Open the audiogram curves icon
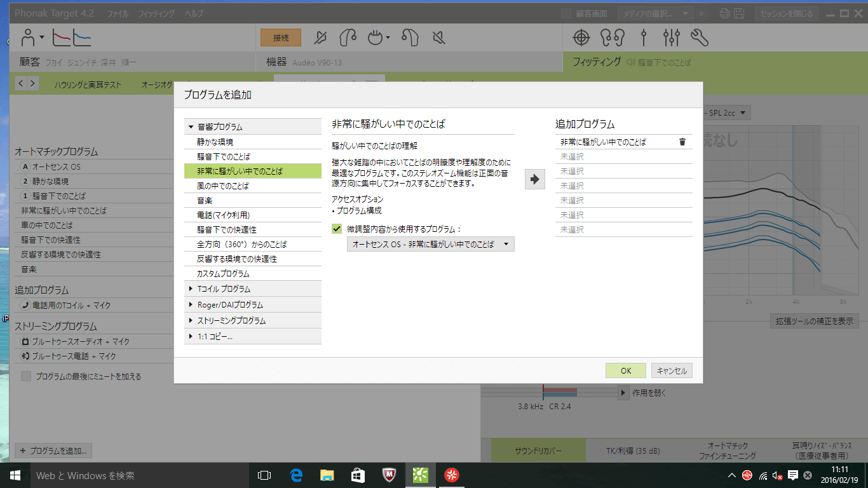 pyautogui.click(x=72, y=38)
